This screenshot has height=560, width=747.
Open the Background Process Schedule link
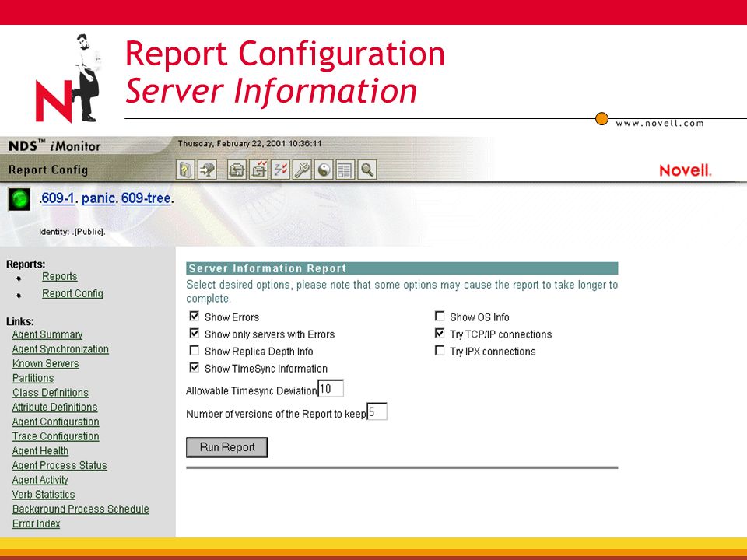(x=80, y=509)
